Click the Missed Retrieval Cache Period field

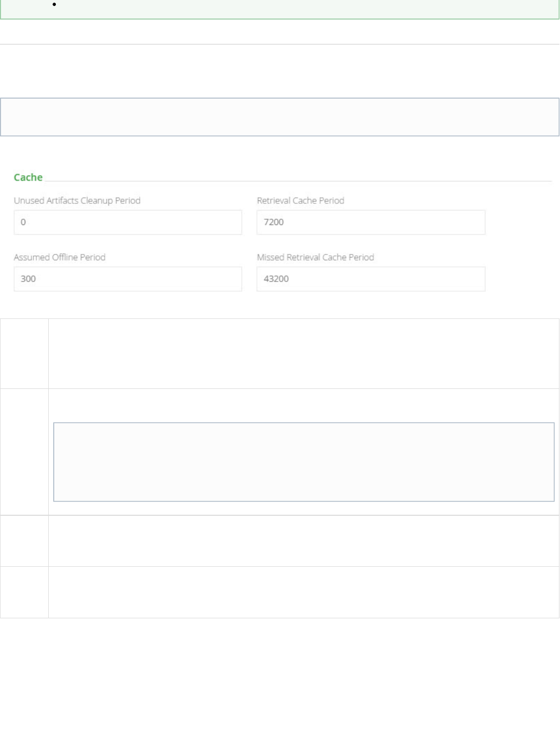pyautogui.click(x=371, y=279)
